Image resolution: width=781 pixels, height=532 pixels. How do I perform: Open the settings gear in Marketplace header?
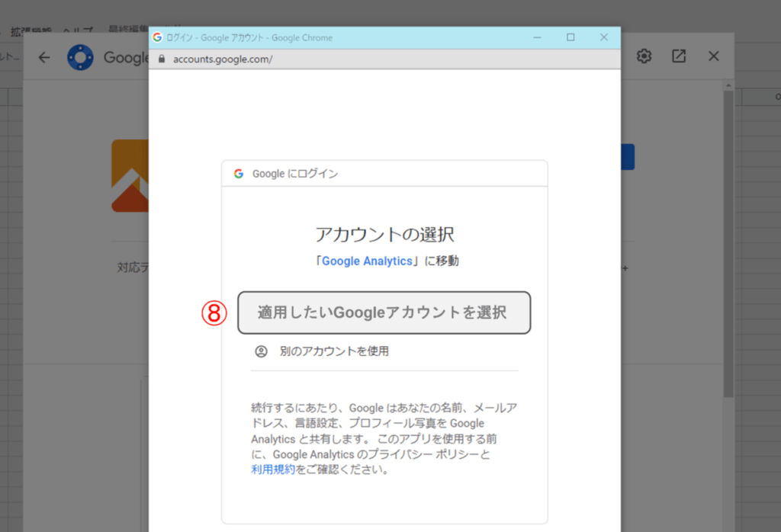point(644,56)
